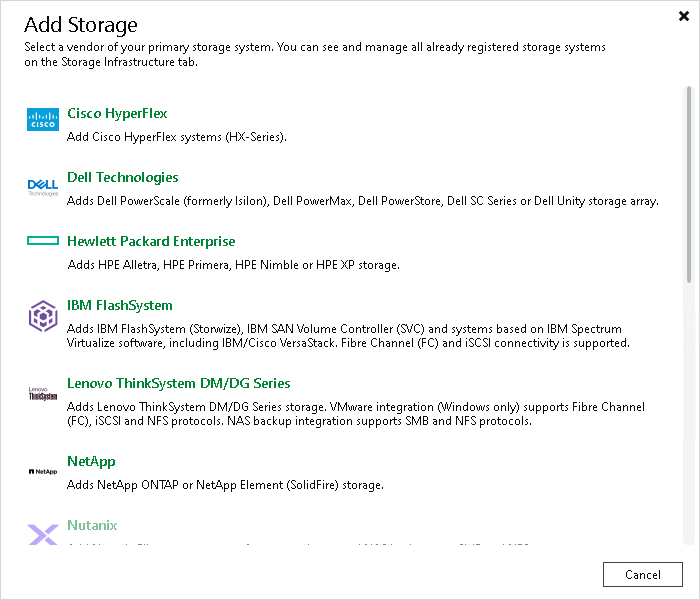Open Hewlett Packard Enterprise storage option
This screenshot has height=600, width=700.
click(x=151, y=241)
